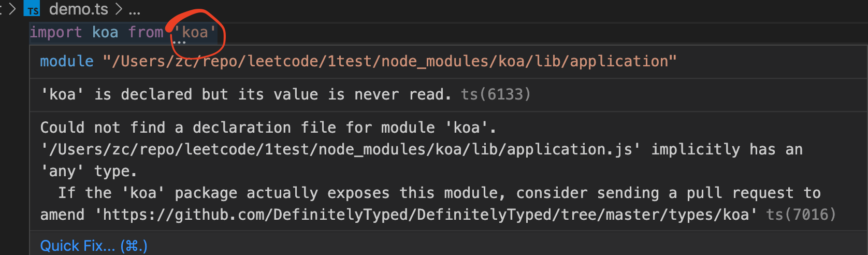
Task: Click the ts(7016) error code
Action: [x=801, y=215]
